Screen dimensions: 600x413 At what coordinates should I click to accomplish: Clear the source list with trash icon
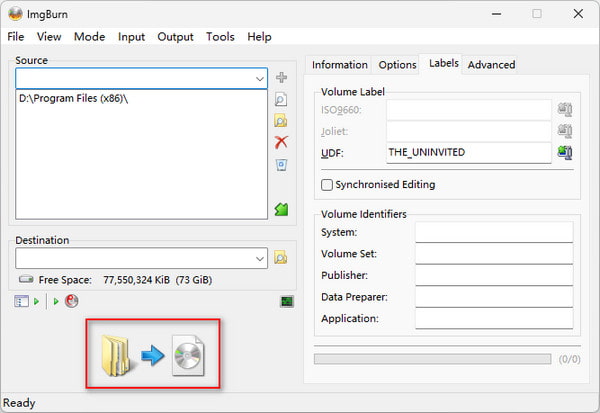pos(281,164)
